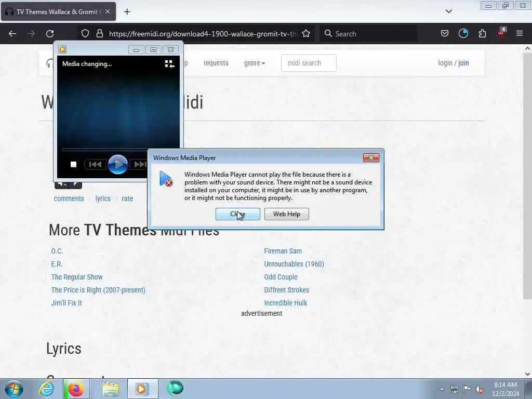Switch to Windows Media Player taskbar icon
The image size is (532, 399).
(142, 389)
